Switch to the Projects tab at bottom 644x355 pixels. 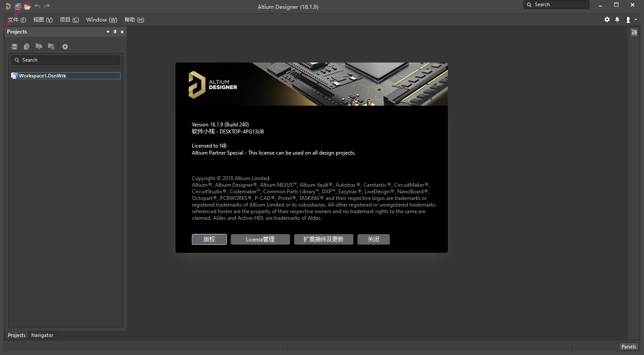[x=17, y=335]
